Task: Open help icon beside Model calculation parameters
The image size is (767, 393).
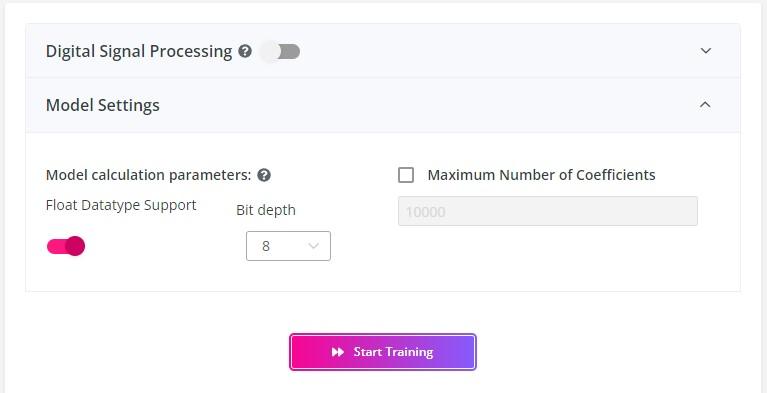Action: coord(264,175)
